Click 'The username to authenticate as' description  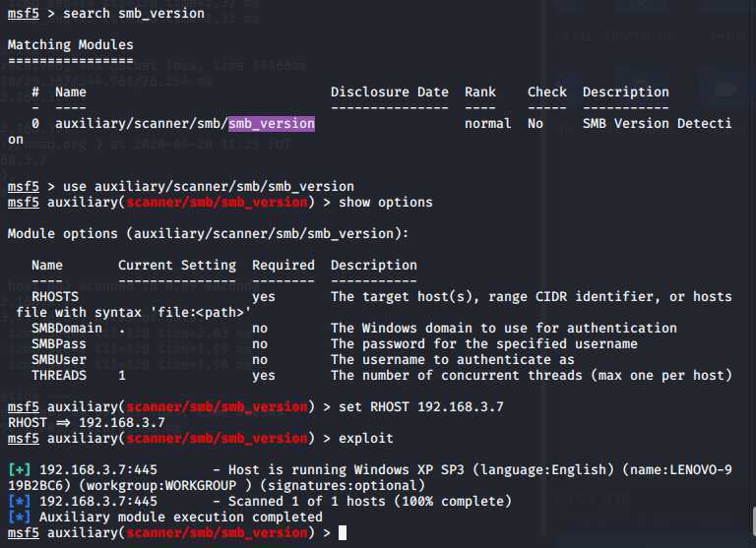pos(453,360)
